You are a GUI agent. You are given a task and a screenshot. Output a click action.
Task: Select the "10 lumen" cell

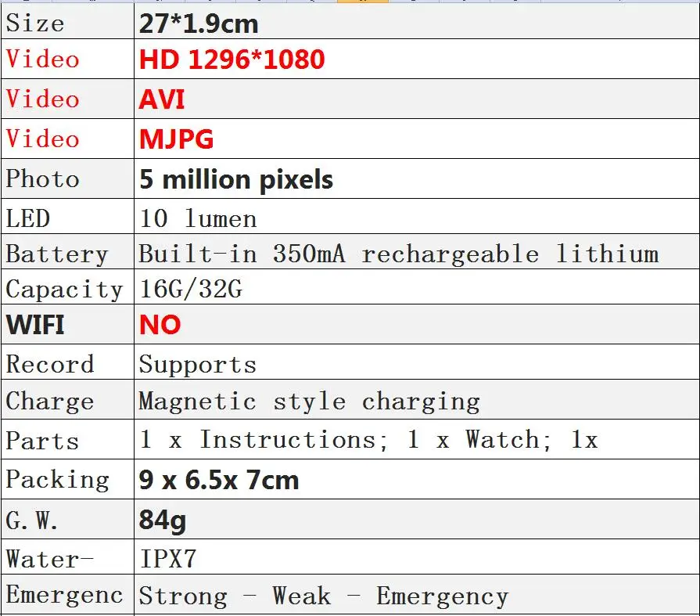pos(417,216)
